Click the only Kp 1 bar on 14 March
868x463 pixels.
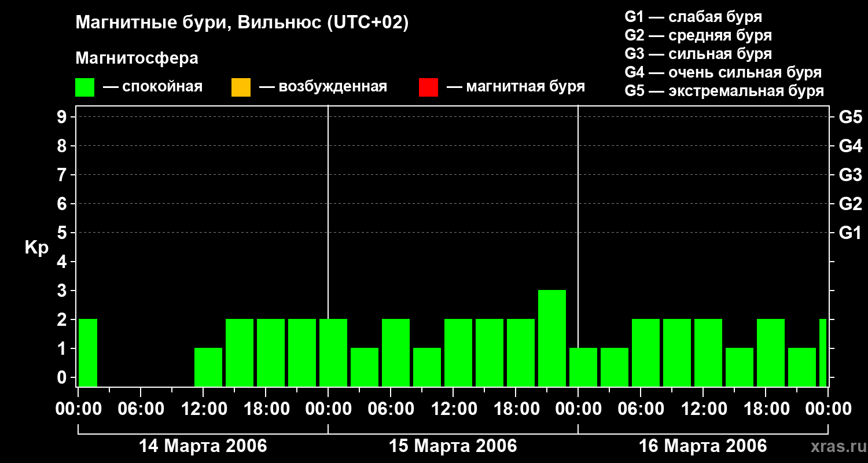tap(208, 367)
